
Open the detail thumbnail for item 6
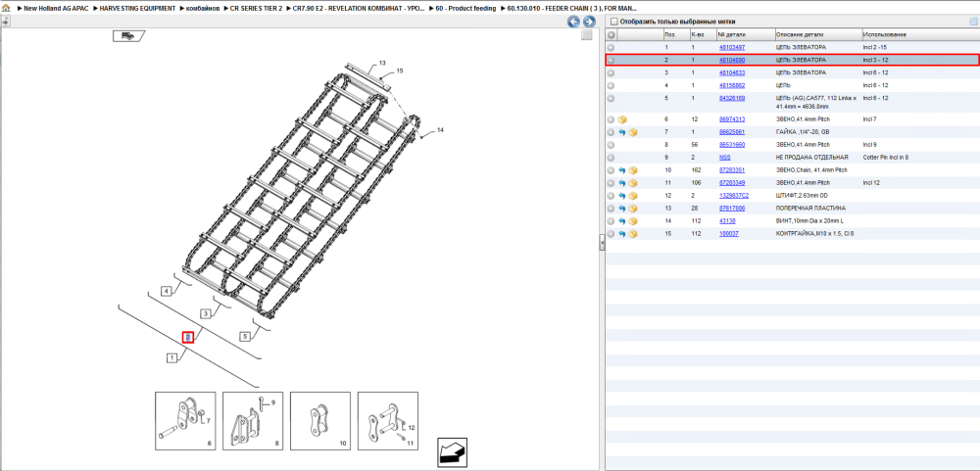(185, 421)
